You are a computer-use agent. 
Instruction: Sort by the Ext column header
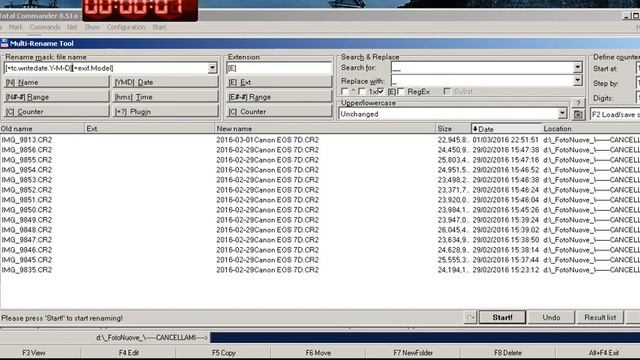(149, 129)
